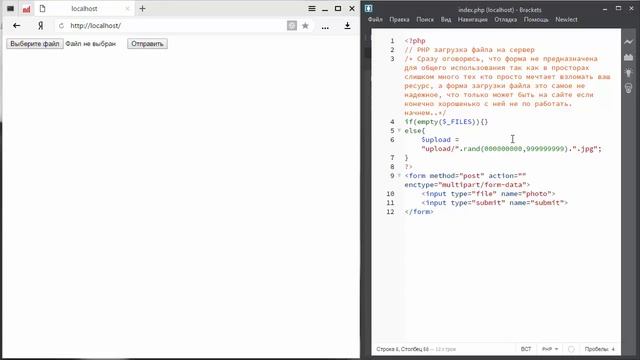Bookmark page with the star icon
The width and height of the screenshot is (640, 360).
305,26
